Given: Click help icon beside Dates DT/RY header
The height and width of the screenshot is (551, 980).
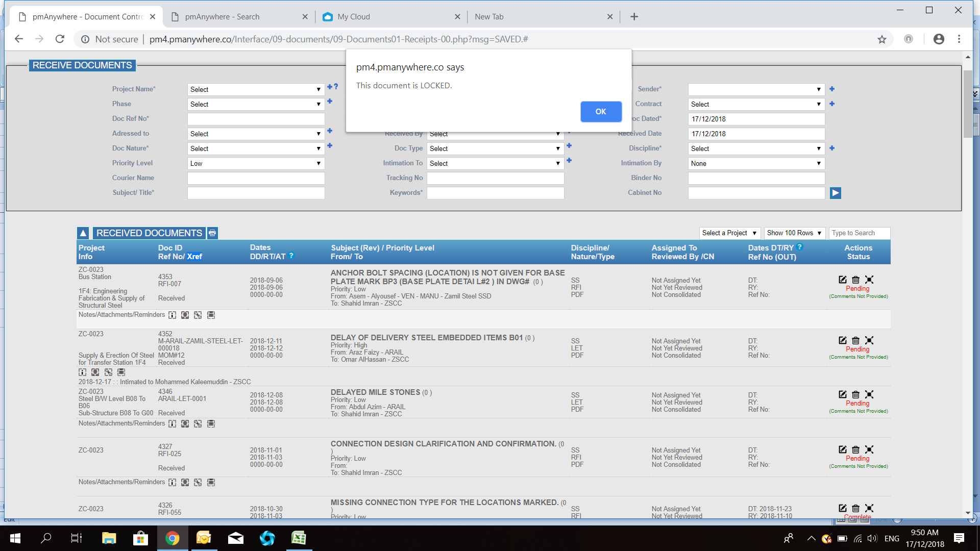Looking at the screenshot, I should pos(800,247).
